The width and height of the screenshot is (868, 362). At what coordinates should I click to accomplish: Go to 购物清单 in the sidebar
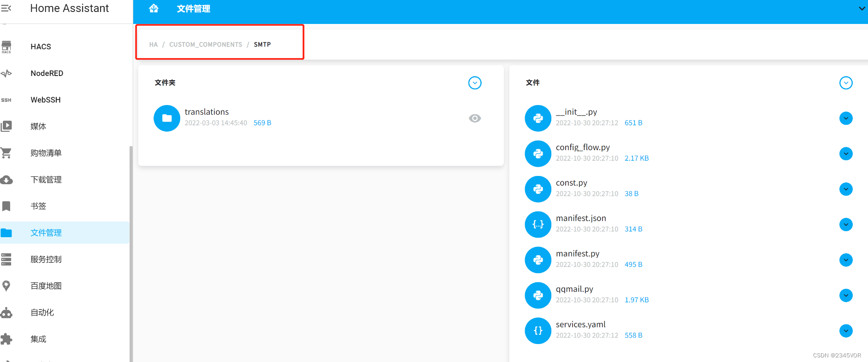(x=65, y=153)
